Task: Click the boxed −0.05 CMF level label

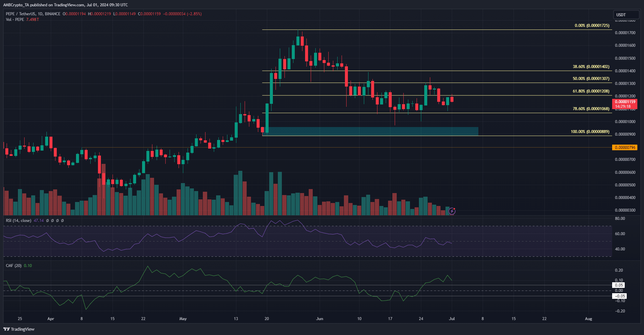Action: click(619, 296)
